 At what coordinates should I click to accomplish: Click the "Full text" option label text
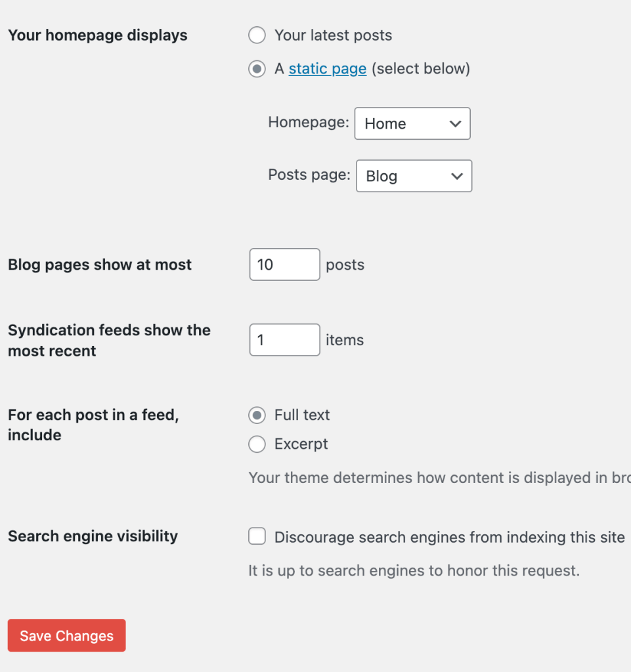pyautogui.click(x=302, y=415)
